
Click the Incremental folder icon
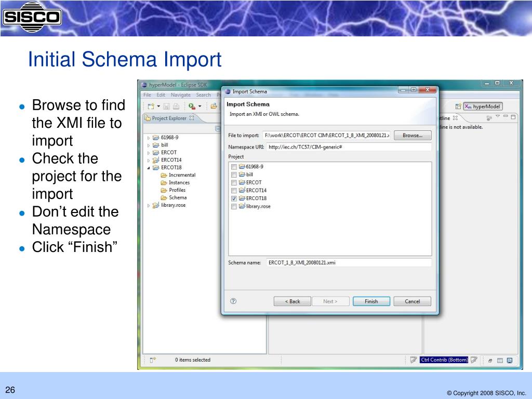point(164,175)
